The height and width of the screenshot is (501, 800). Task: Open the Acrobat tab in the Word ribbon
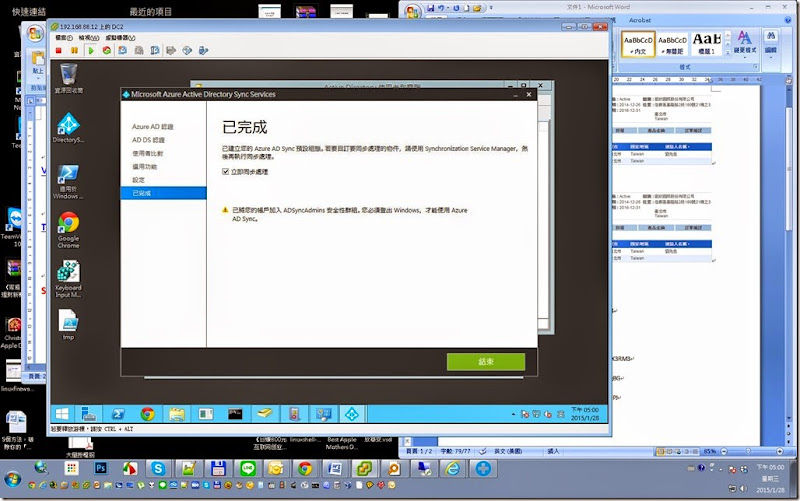point(640,20)
